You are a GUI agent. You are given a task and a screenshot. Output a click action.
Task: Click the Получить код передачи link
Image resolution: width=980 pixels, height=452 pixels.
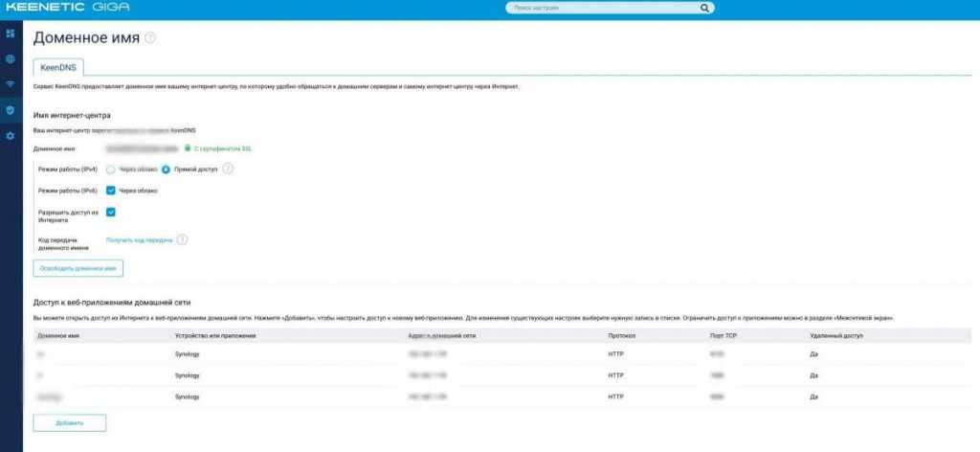click(140, 240)
